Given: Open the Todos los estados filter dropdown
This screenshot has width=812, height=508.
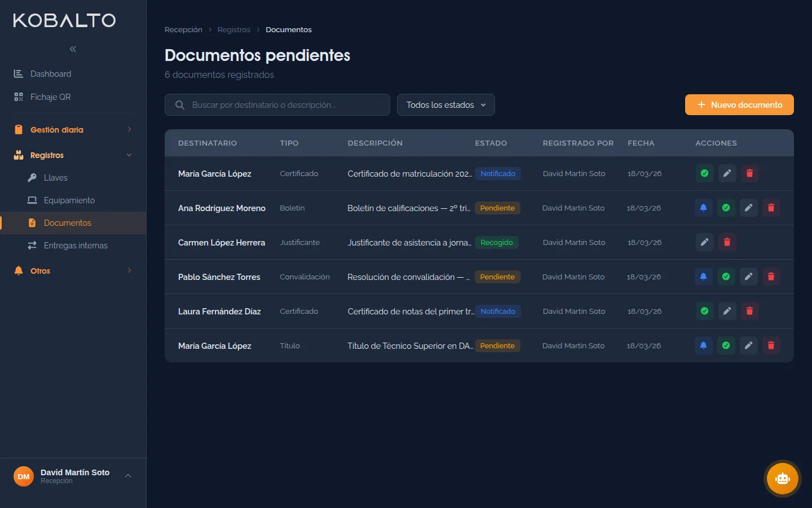Looking at the screenshot, I should coord(445,105).
